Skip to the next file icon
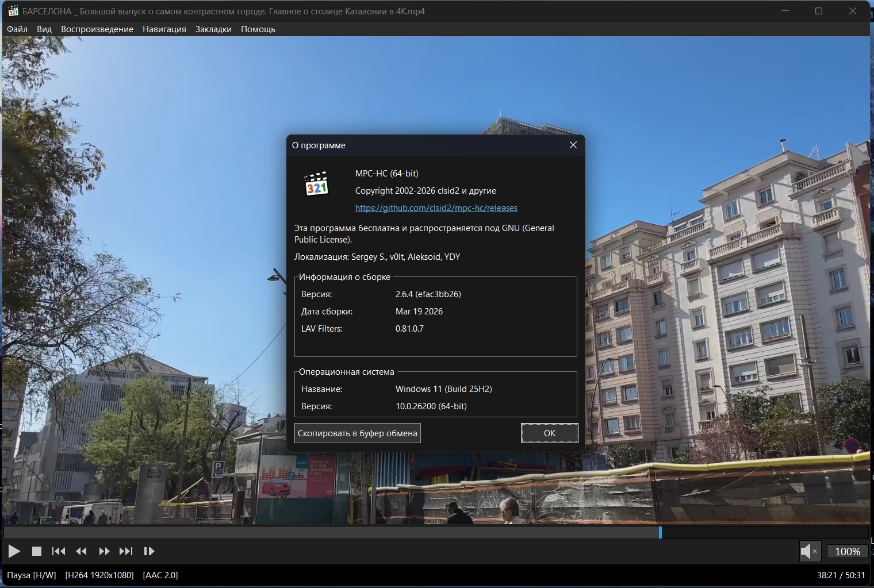The height and width of the screenshot is (588, 874). pyautogui.click(x=126, y=551)
